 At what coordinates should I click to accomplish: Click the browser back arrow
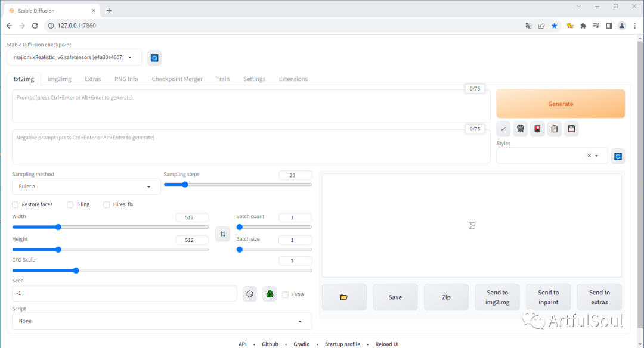(x=9, y=26)
